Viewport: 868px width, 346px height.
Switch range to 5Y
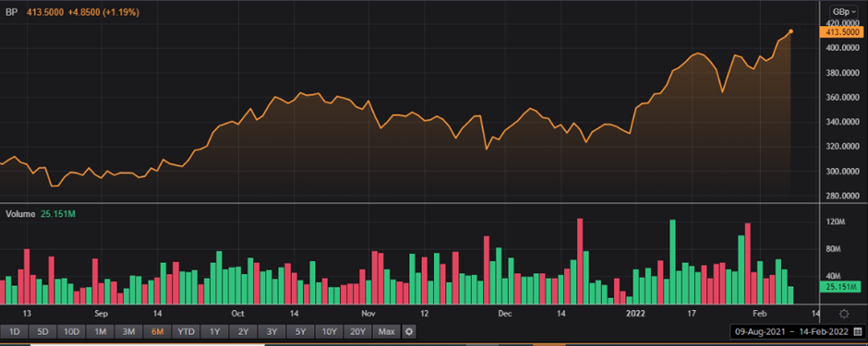point(301,331)
